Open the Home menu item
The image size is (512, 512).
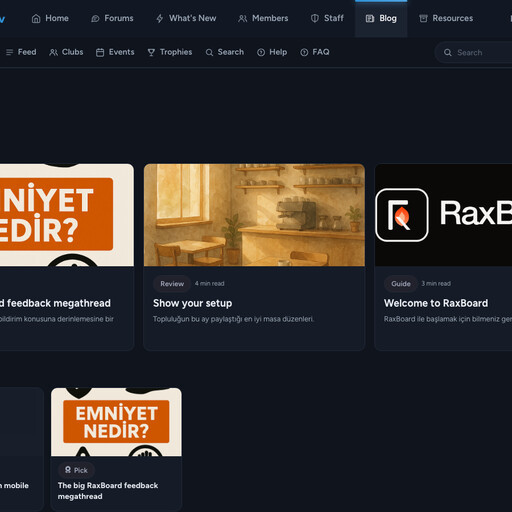pos(50,18)
